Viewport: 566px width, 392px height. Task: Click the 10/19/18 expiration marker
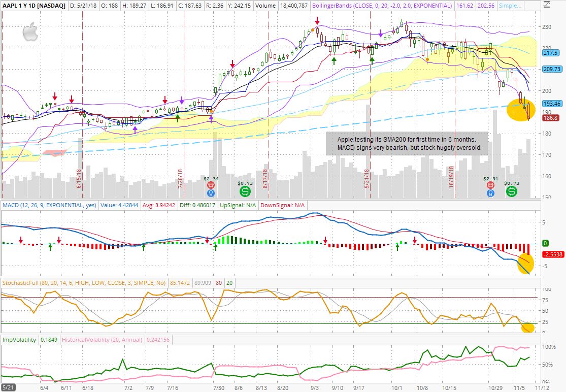[451, 177]
